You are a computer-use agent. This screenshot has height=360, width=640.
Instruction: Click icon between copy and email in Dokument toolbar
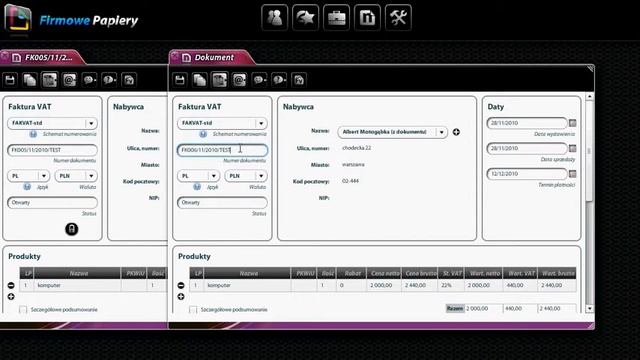pyautogui.click(x=220, y=80)
